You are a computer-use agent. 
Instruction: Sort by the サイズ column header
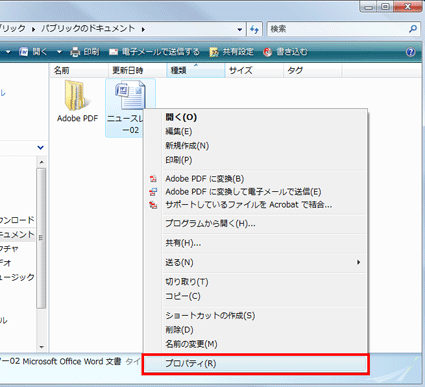[x=254, y=70]
